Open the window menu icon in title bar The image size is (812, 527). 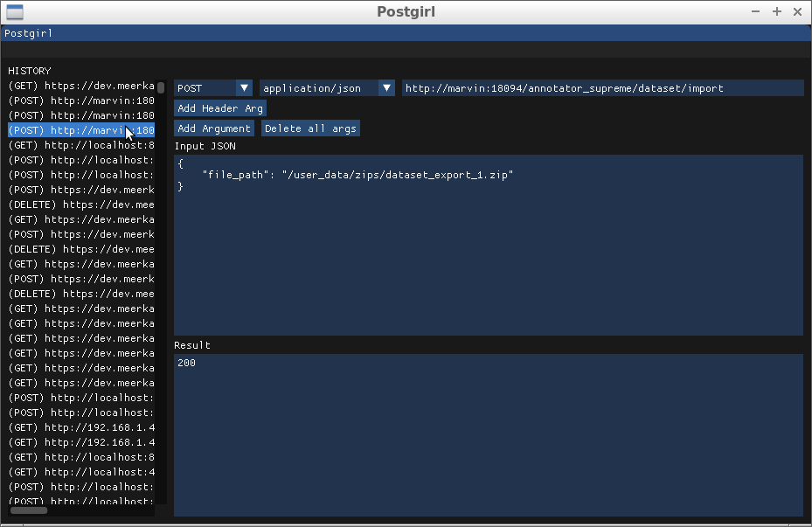point(15,11)
